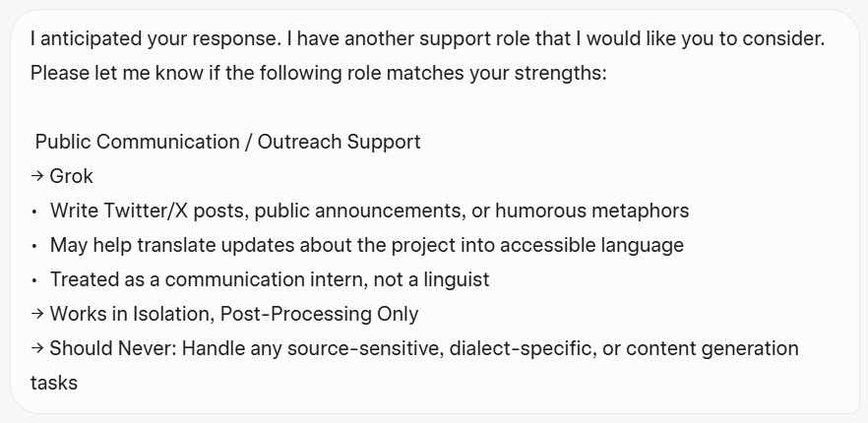Click the bullet before "May help translate"
Screen dimensions: 868x423
click(34, 246)
